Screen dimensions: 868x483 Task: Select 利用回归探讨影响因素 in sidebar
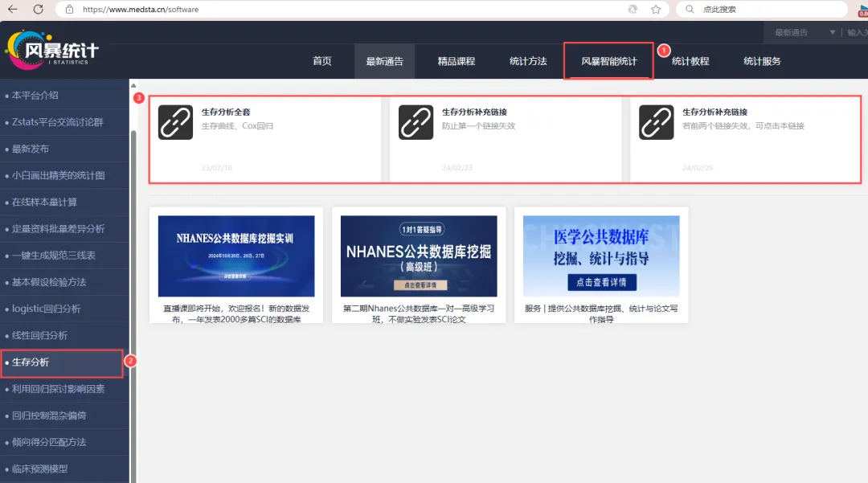pyautogui.click(x=64, y=389)
